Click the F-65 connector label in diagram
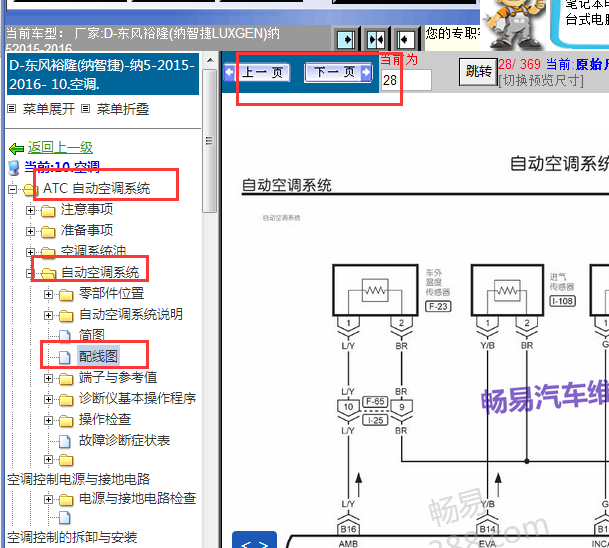This screenshot has height=548, width=609. tap(375, 401)
